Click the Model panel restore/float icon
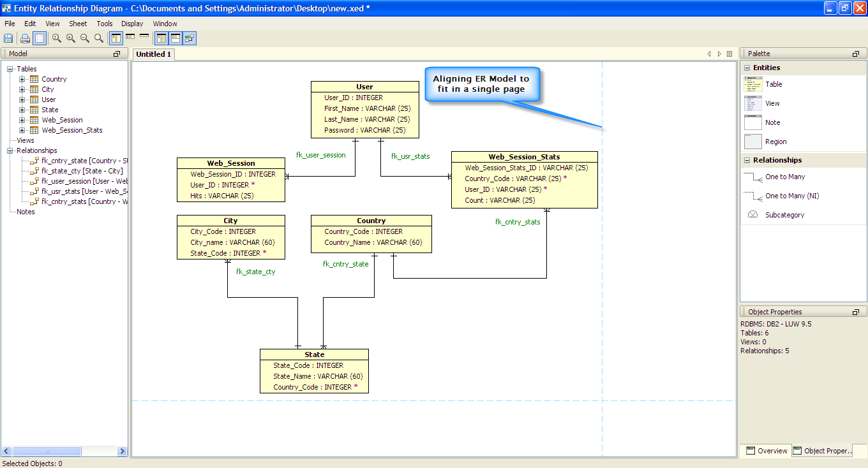The image size is (868, 468). click(117, 54)
